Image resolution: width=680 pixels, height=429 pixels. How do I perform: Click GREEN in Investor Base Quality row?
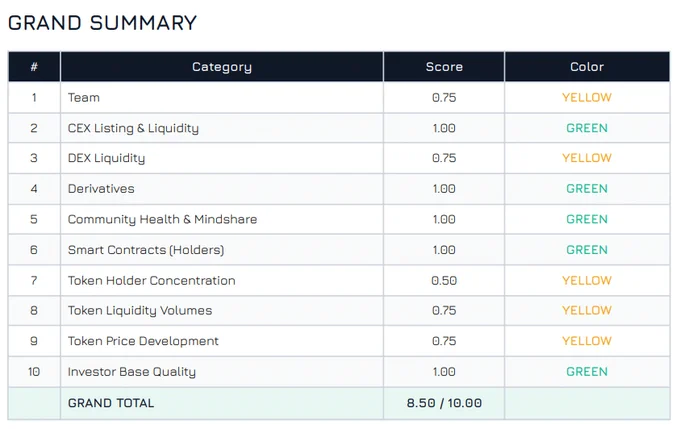point(587,372)
